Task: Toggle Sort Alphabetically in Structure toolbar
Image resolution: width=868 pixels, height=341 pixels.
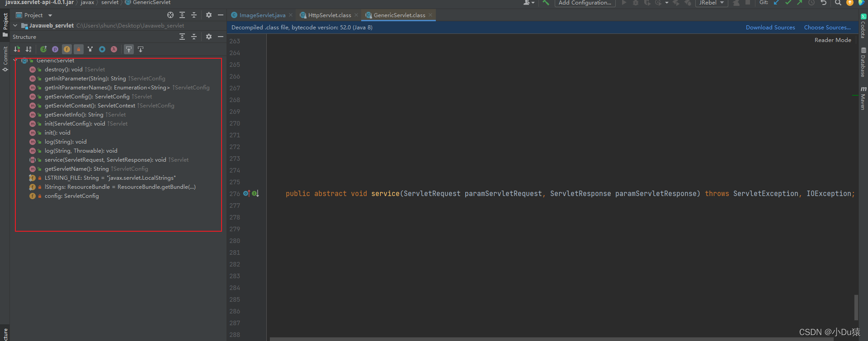Action: (29, 49)
